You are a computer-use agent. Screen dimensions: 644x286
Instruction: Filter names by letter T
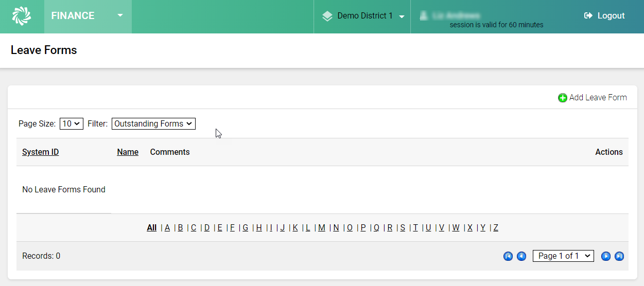pos(415,228)
